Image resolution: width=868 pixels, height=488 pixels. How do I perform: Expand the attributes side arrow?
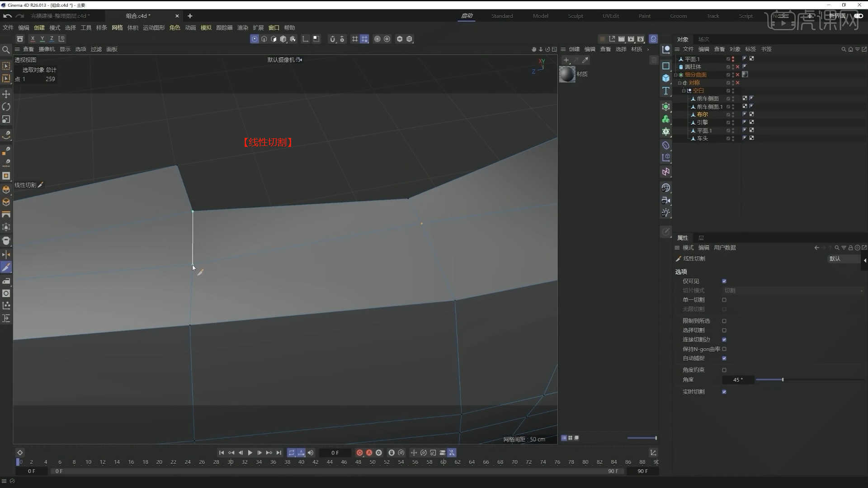tap(865, 260)
